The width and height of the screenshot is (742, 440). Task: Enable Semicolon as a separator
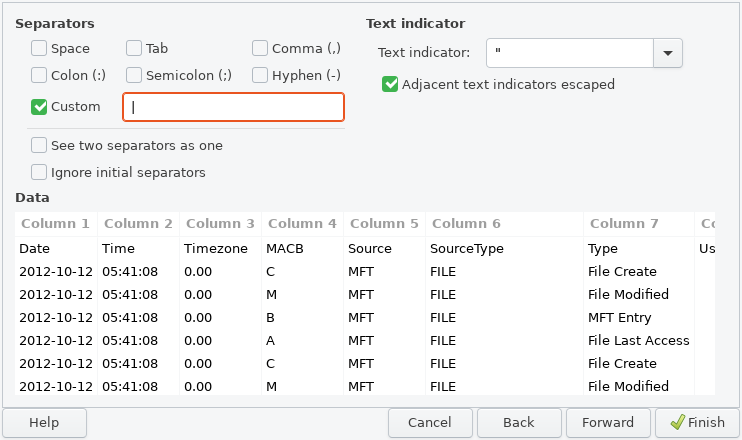(x=134, y=75)
